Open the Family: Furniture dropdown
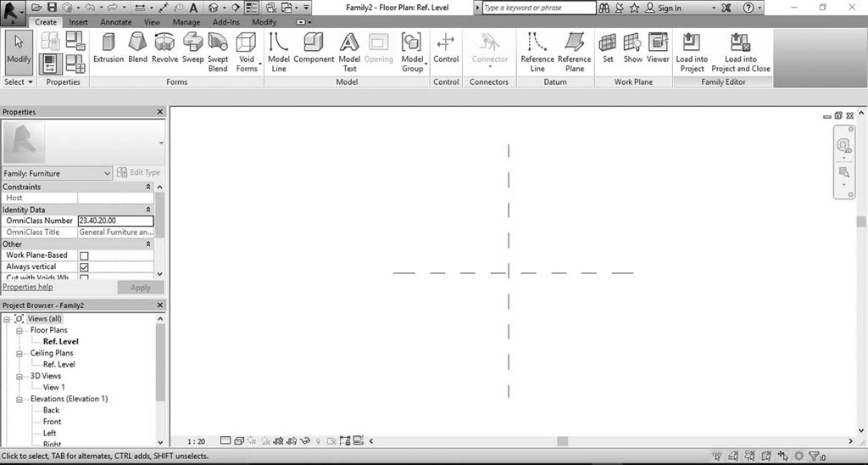 click(57, 173)
